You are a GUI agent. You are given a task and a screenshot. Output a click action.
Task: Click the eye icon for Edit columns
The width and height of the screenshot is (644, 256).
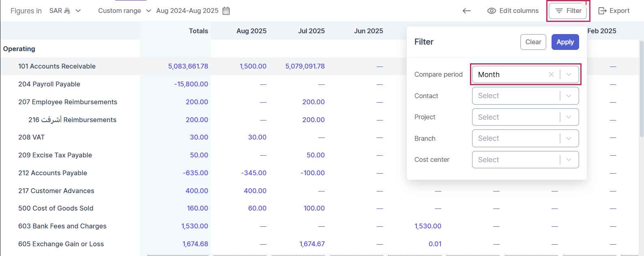pos(492,11)
